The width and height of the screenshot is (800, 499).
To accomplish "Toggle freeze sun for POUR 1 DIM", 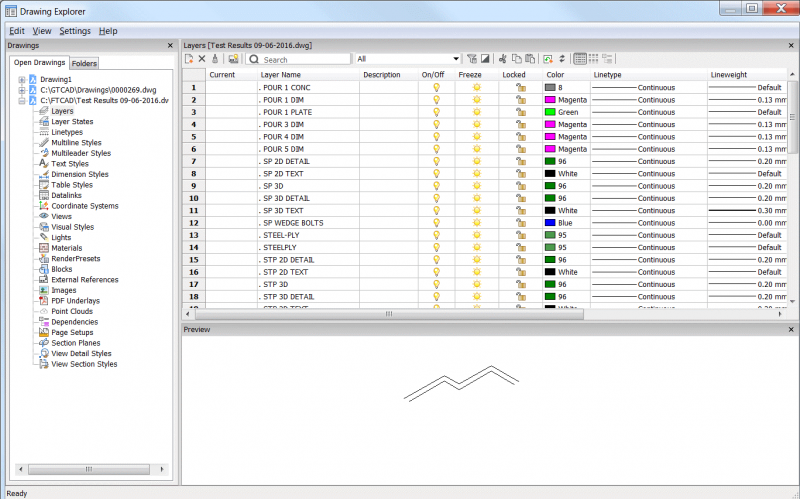I will click(x=477, y=100).
